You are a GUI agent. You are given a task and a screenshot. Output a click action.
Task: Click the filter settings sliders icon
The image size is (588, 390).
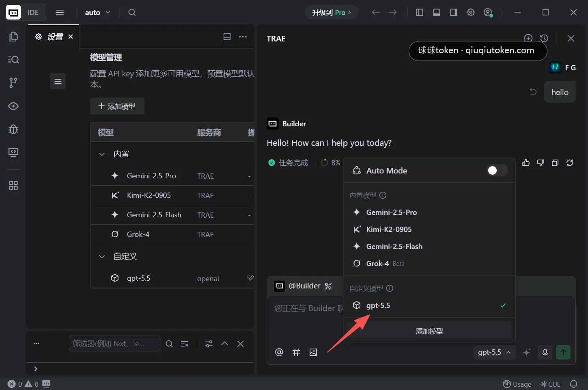209,344
